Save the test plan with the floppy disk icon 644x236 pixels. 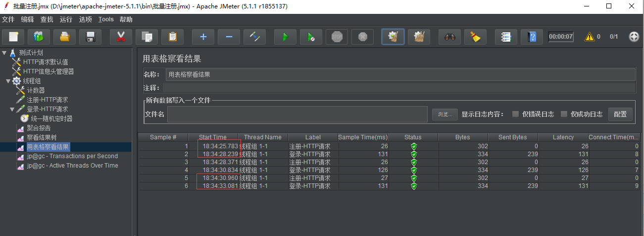(x=90, y=37)
